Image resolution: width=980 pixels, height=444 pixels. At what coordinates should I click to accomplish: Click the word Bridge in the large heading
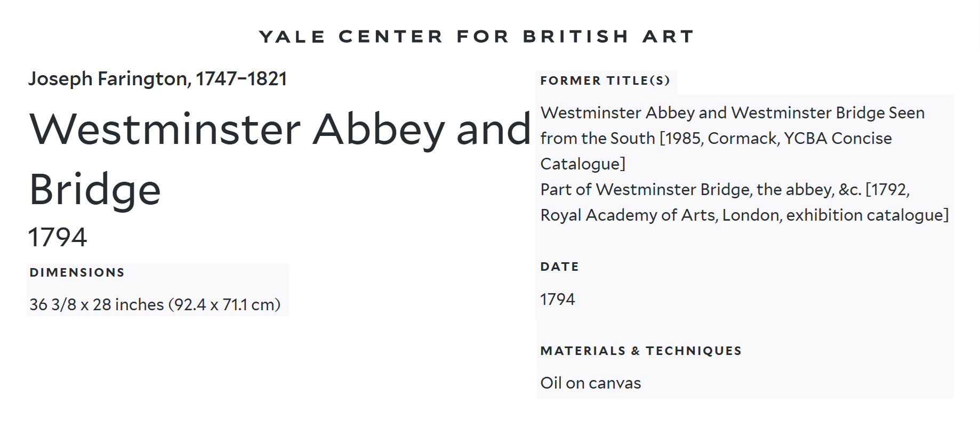click(95, 190)
